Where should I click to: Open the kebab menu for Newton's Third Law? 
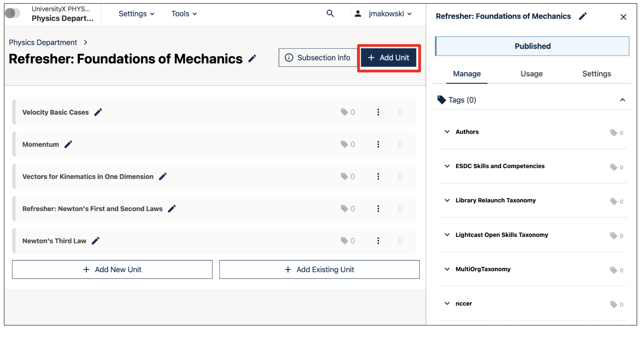point(378,240)
